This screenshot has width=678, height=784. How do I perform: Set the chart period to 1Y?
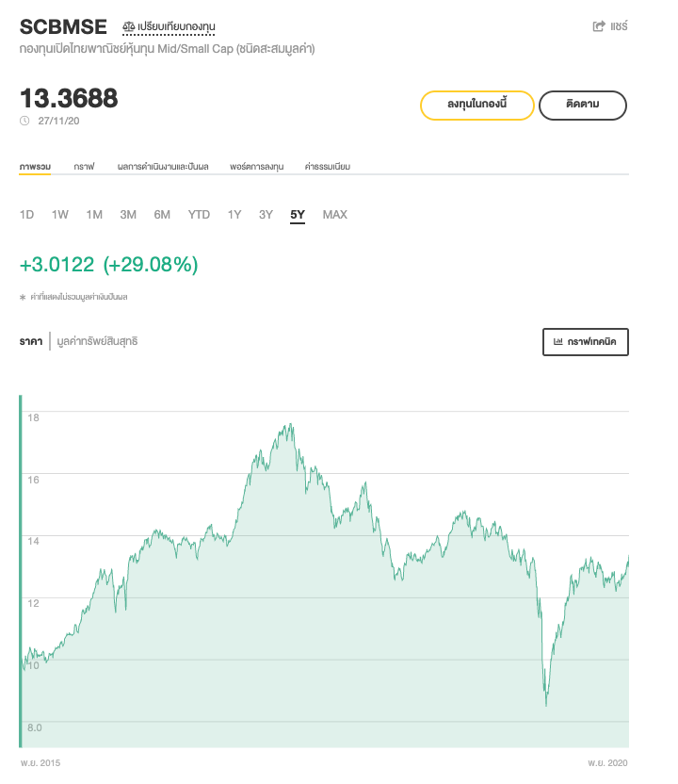pos(234,215)
